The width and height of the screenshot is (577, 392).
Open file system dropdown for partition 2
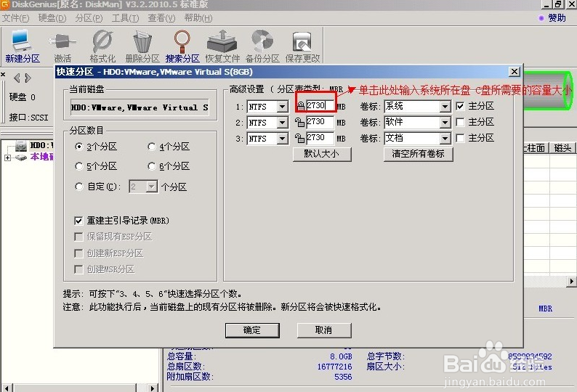coord(282,123)
